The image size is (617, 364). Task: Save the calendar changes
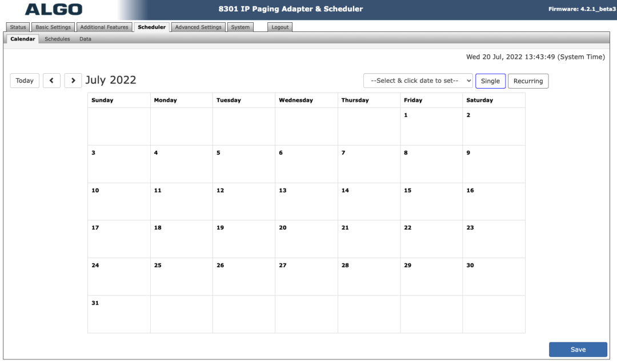coord(578,350)
